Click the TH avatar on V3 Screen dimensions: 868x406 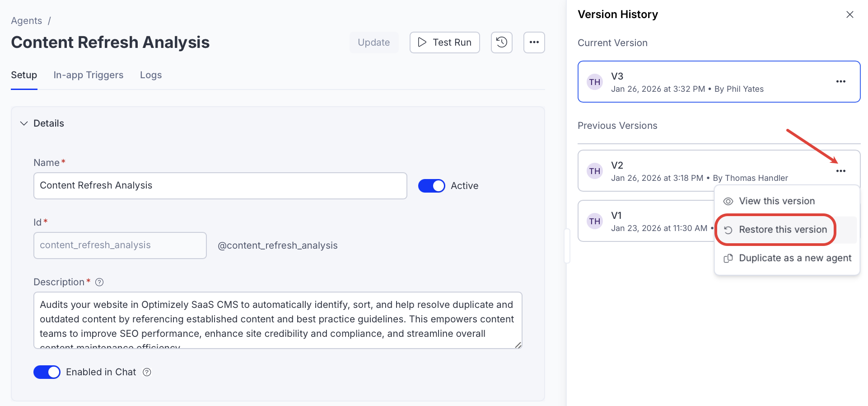pos(594,82)
